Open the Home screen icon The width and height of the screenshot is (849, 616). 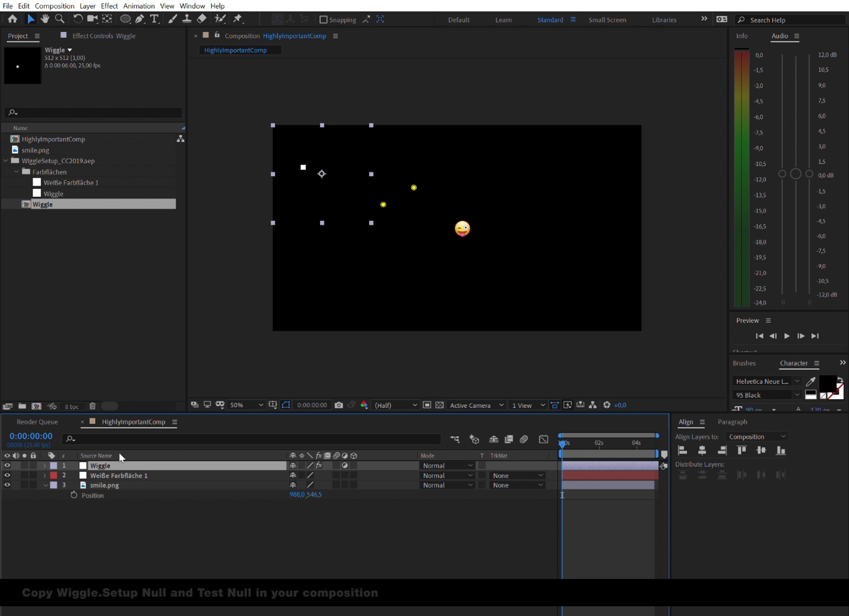[12, 19]
